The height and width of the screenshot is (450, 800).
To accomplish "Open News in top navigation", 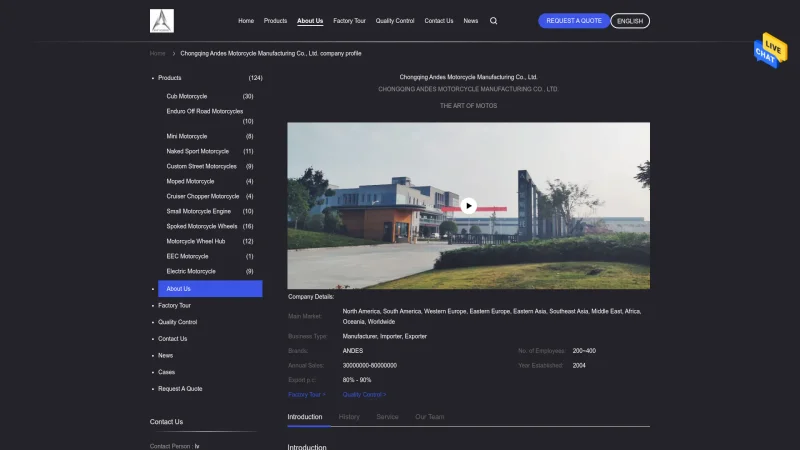I will click(x=470, y=21).
